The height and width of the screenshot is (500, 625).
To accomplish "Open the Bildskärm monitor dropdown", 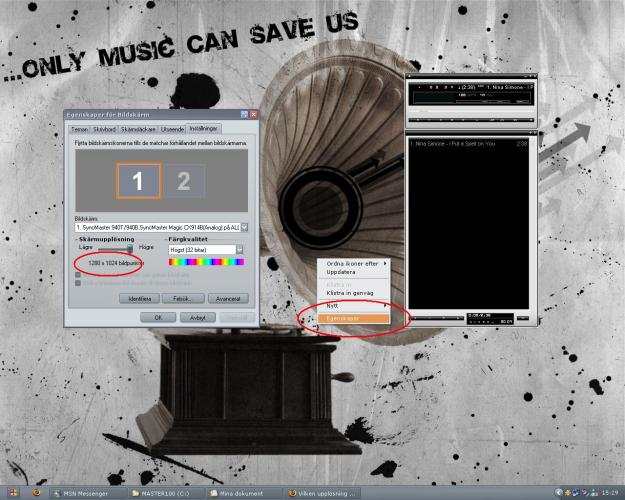I will tap(244, 227).
